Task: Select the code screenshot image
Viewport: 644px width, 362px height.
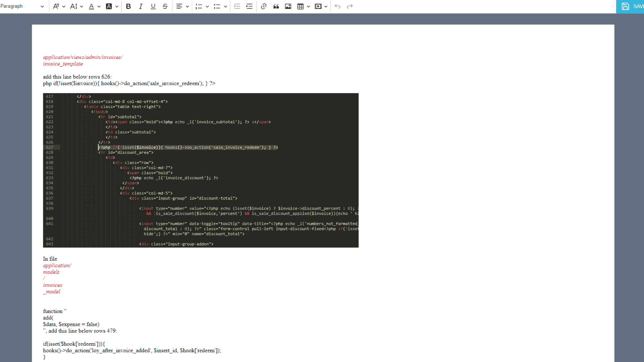Action: click(201, 170)
